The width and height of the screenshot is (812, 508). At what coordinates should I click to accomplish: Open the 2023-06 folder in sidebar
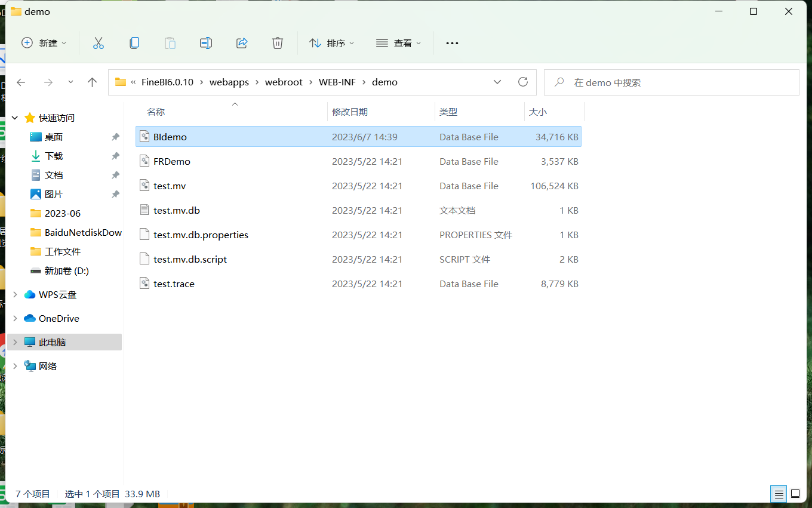[x=63, y=213]
